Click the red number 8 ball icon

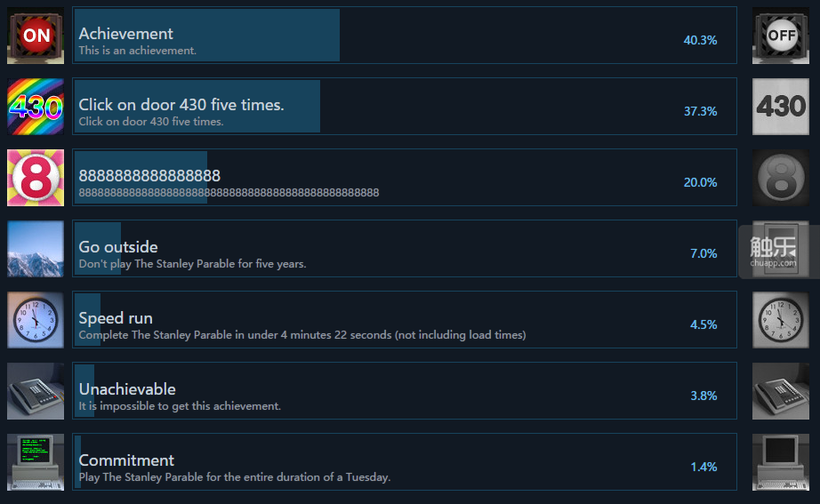36,178
